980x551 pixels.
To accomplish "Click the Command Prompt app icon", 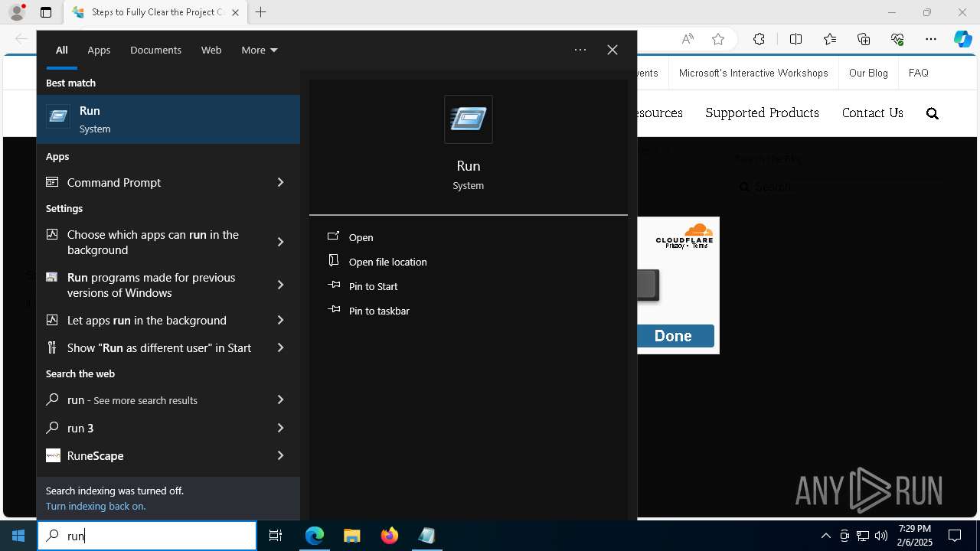I will pos(52,182).
